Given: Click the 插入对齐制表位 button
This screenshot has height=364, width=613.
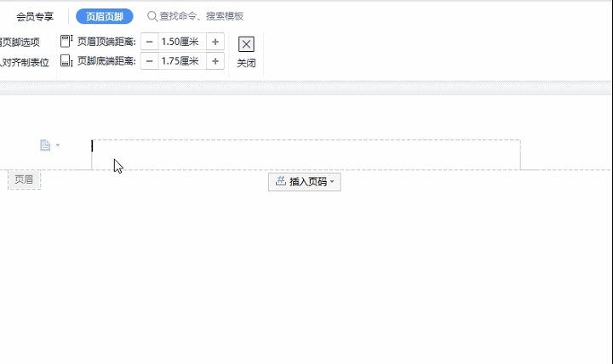Looking at the screenshot, I should click(x=25, y=61).
